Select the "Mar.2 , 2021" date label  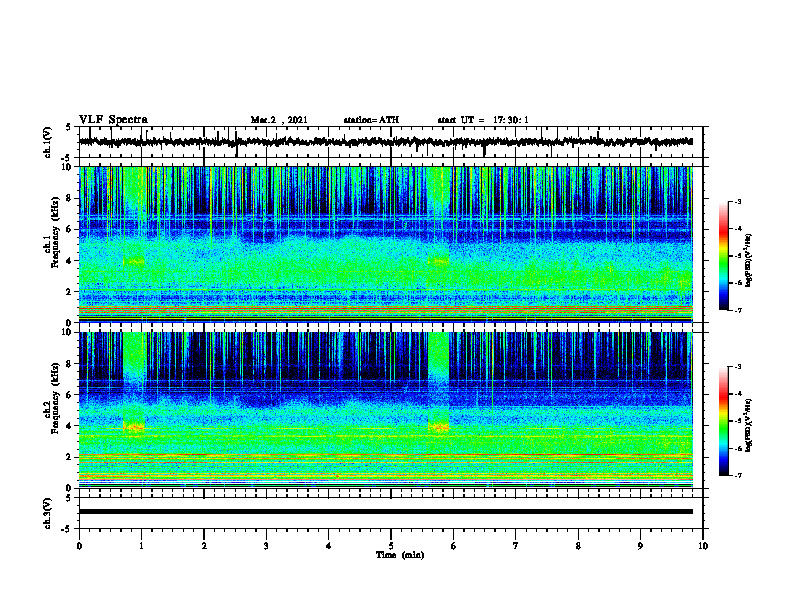(x=279, y=120)
